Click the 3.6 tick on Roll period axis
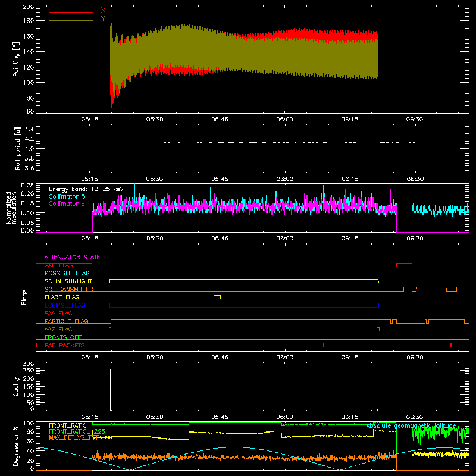The width and height of the screenshot is (476, 476). [x=29, y=168]
